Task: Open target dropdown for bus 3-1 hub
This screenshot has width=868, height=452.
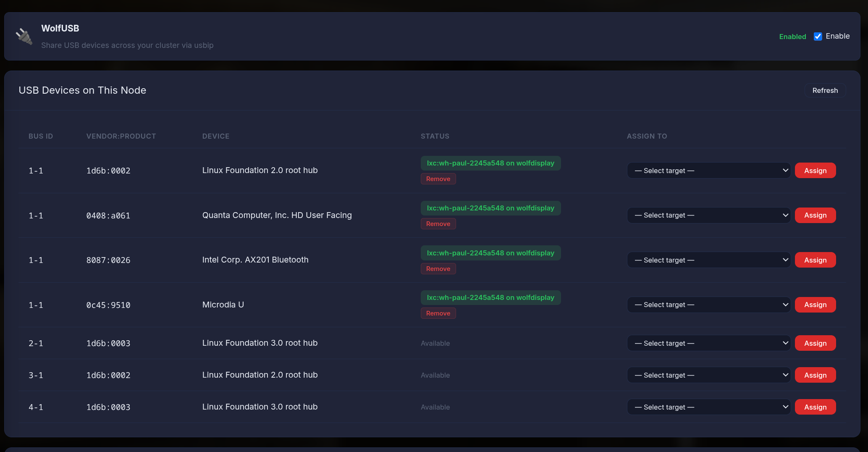Action: (x=708, y=375)
